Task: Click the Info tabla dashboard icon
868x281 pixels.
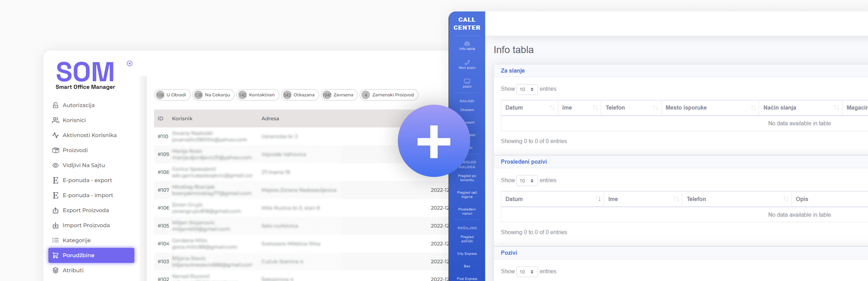Action: click(467, 43)
